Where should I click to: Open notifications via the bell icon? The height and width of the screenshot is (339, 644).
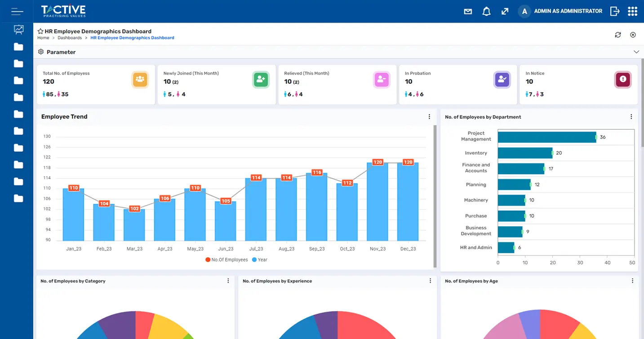point(486,11)
